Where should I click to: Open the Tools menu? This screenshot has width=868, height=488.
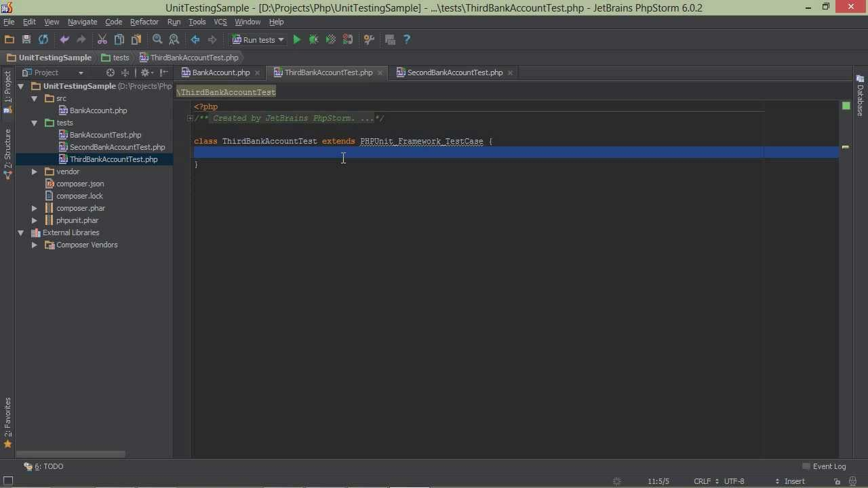pos(197,22)
